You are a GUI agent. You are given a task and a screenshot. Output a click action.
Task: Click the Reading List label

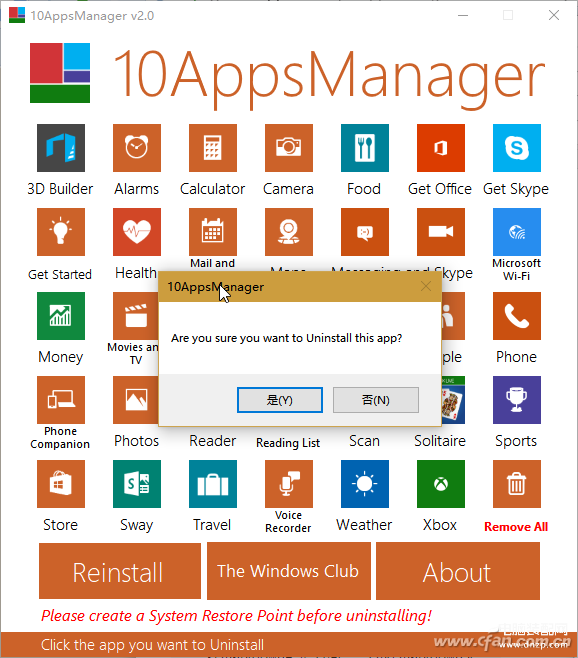click(288, 443)
